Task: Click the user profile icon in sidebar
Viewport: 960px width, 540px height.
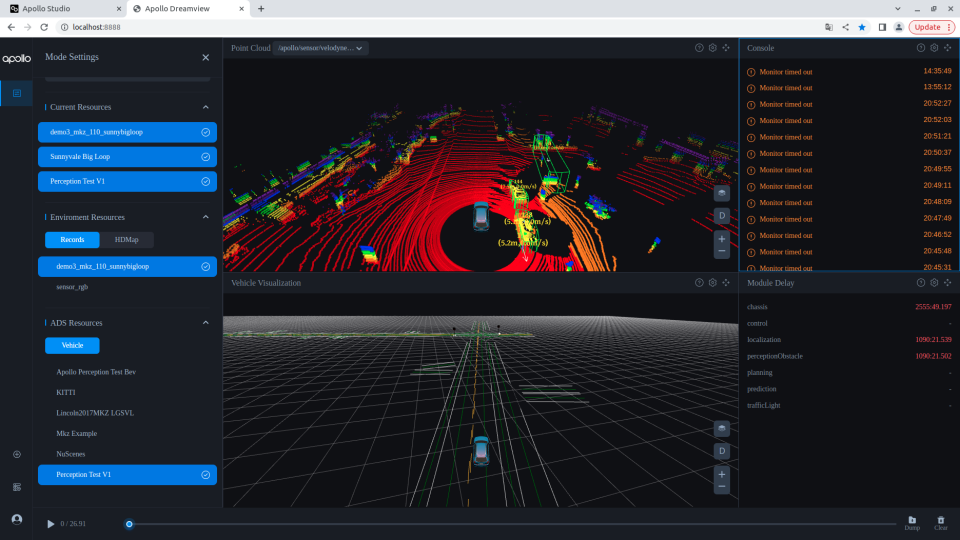Action: click(17, 519)
